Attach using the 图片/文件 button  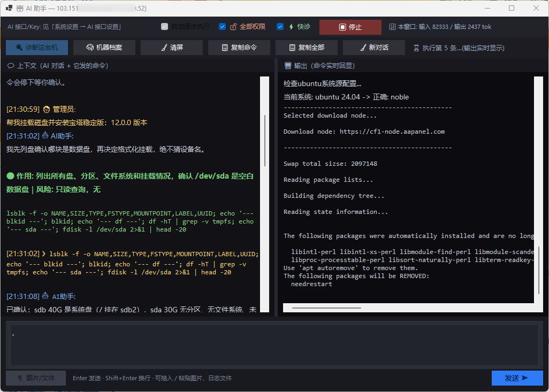tap(36, 378)
